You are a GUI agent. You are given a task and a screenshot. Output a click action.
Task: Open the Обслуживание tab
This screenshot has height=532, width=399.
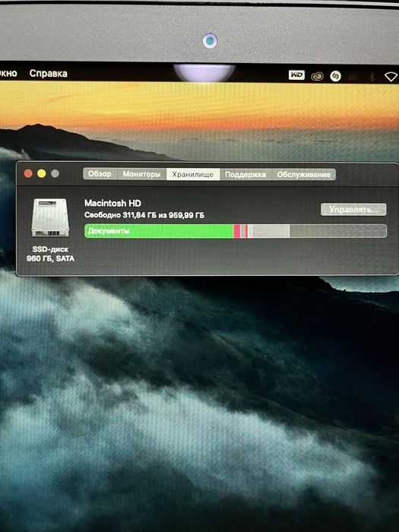pos(303,174)
